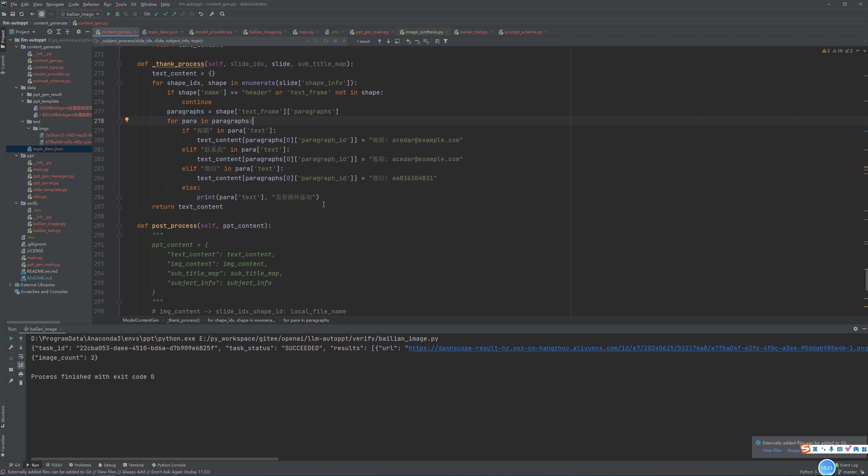Toggle whole words W option
Viewport: 868px width, 476px height.
335,41
